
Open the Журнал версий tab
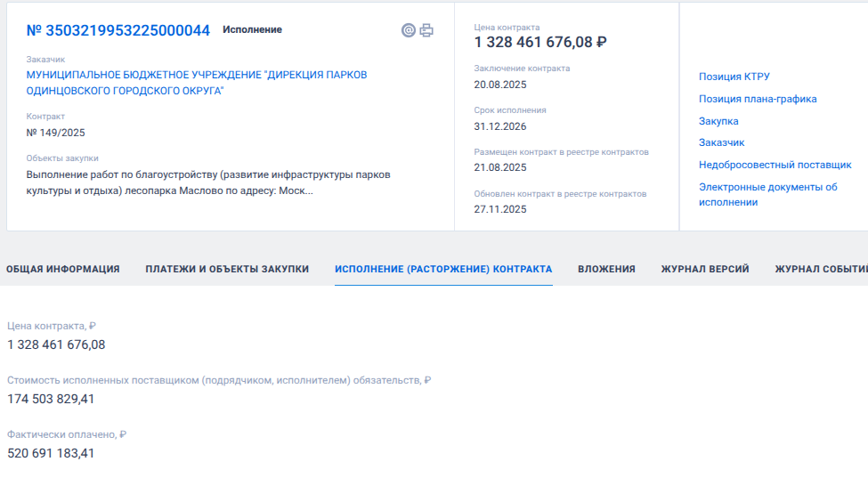[704, 269]
